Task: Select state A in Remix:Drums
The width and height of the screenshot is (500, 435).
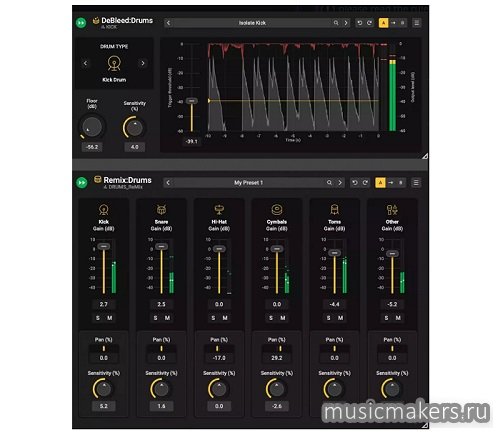Action: coord(380,183)
